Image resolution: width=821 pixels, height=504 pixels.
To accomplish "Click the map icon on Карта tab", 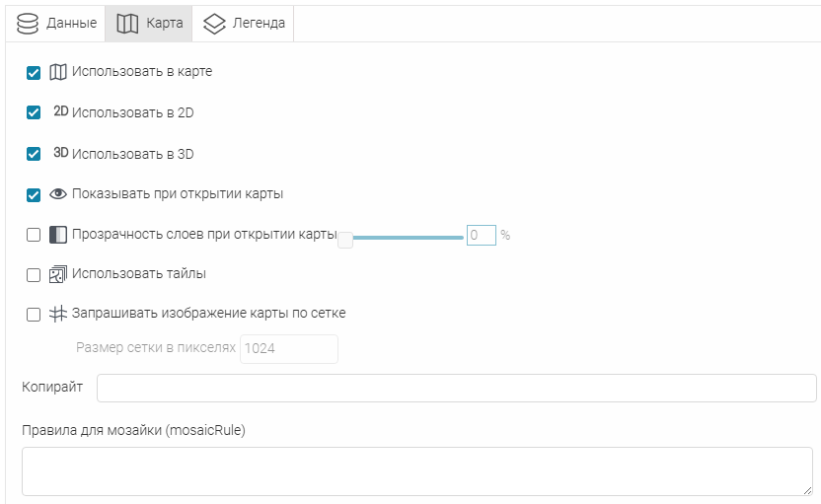I will point(127,23).
